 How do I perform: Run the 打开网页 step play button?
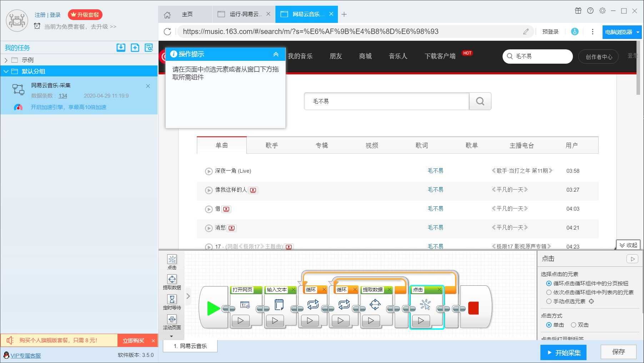[x=240, y=321]
